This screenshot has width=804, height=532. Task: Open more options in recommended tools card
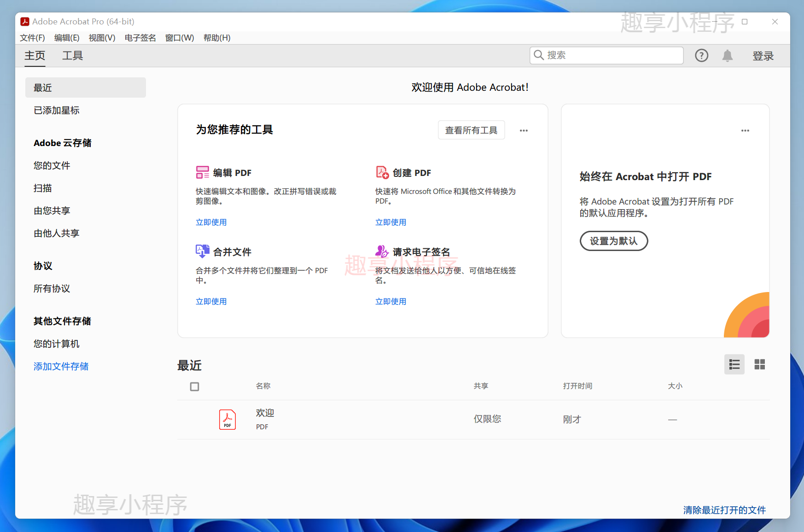coord(524,131)
